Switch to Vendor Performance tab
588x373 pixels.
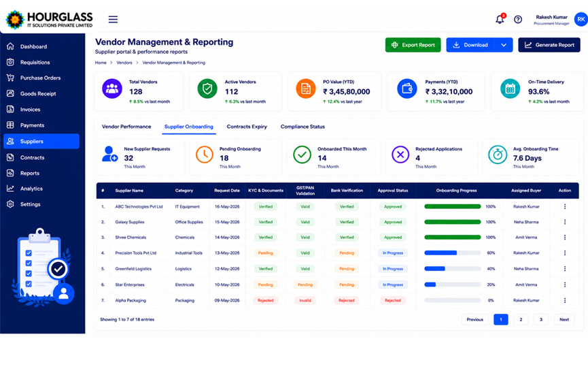[126, 127]
